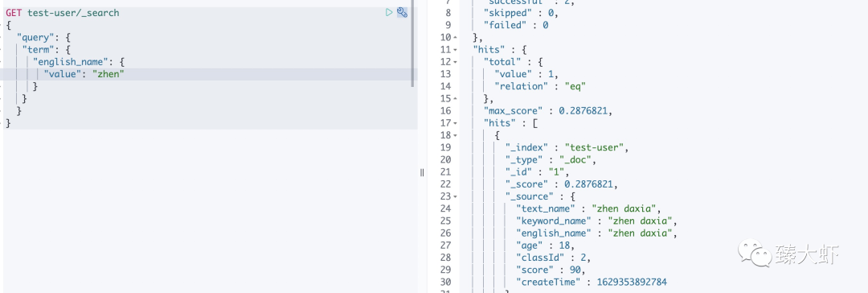Click the fold arrow at line 15
The width and height of the screenshot is (868, 293).
pos(455,98)
